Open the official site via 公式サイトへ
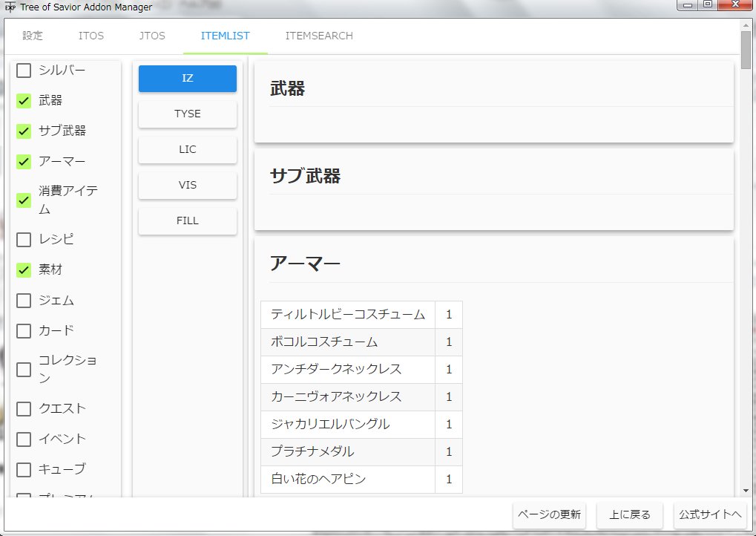This screenshot has width=756, height=536. coord(709,514)
